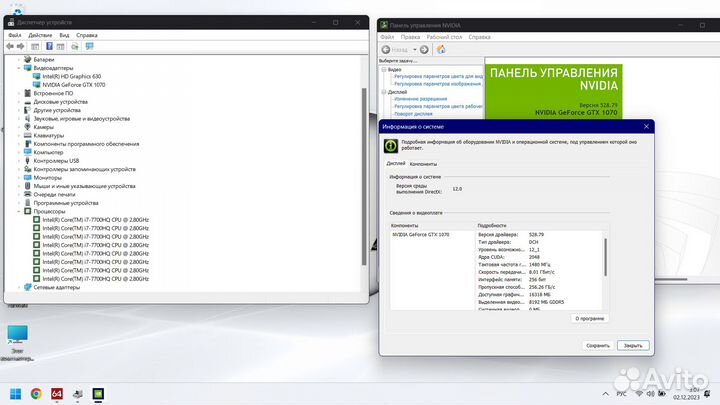Open Google Chrome from the taskbar
The image size is (720, 405).
coord(36,394)
